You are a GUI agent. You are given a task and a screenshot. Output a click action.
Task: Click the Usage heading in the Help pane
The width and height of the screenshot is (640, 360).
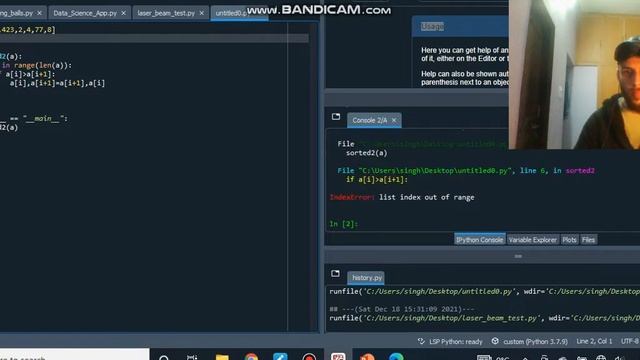pos(432,27)
